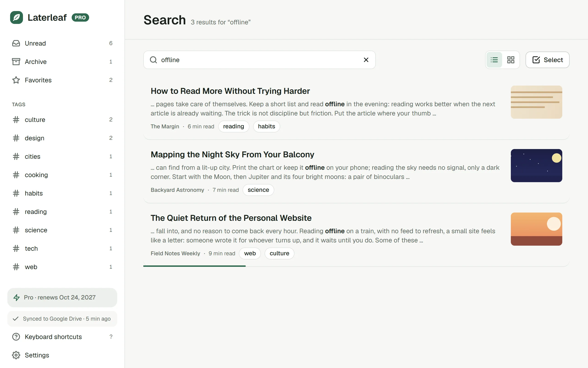588x368 pixels.
Task: Click Backyard Astronomy source label
Action: point(177,190)
